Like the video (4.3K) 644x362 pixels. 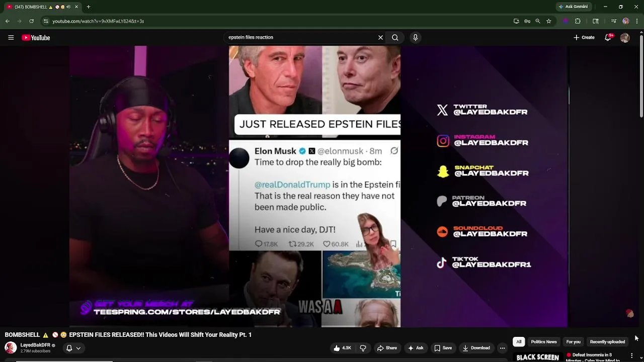coord(342,348)
